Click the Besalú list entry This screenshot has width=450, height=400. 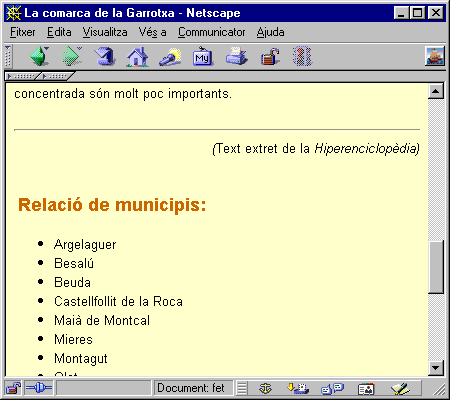pos(74,263)
